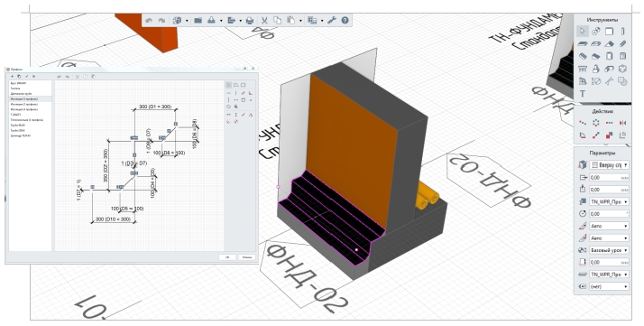Click the mirror icon in Действия panel

[622, 123]
